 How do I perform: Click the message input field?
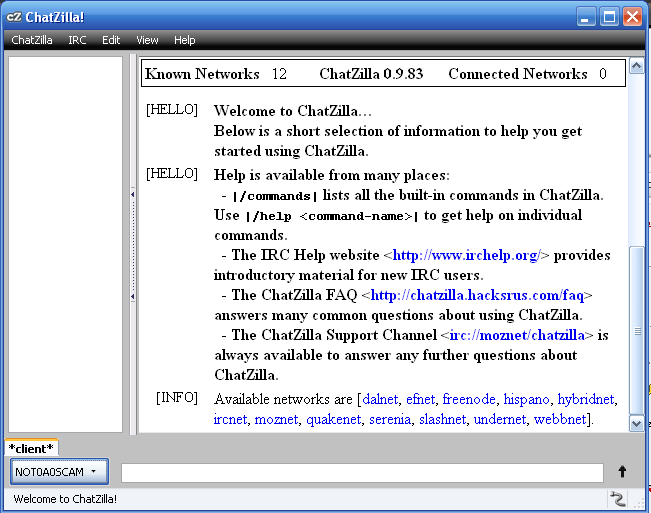pyautogui.click(x=362, y=473)
